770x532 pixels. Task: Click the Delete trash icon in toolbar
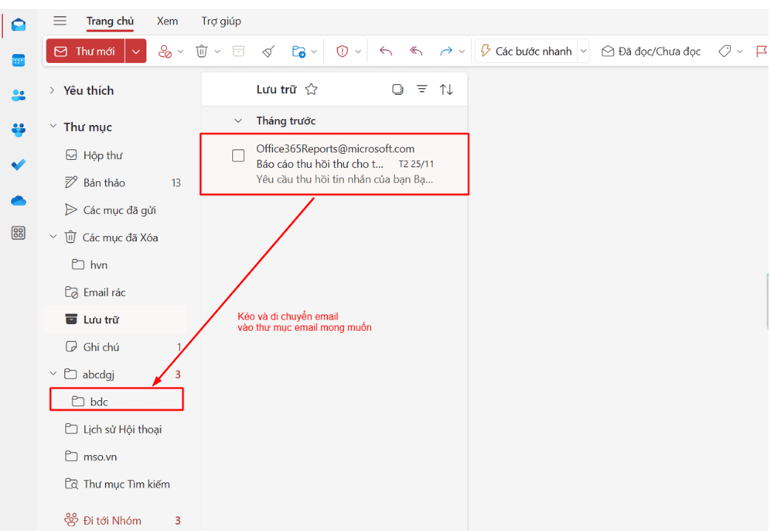click(201, 51)
